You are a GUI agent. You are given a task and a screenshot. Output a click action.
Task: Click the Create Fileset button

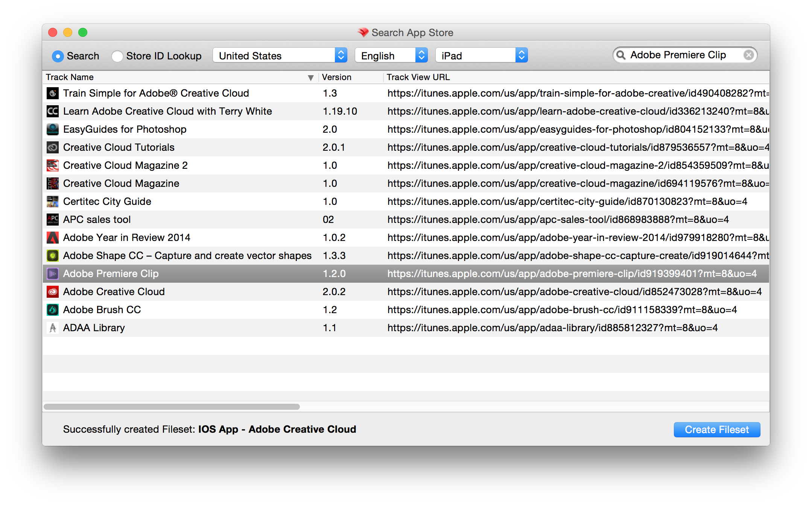pos(716,429)
